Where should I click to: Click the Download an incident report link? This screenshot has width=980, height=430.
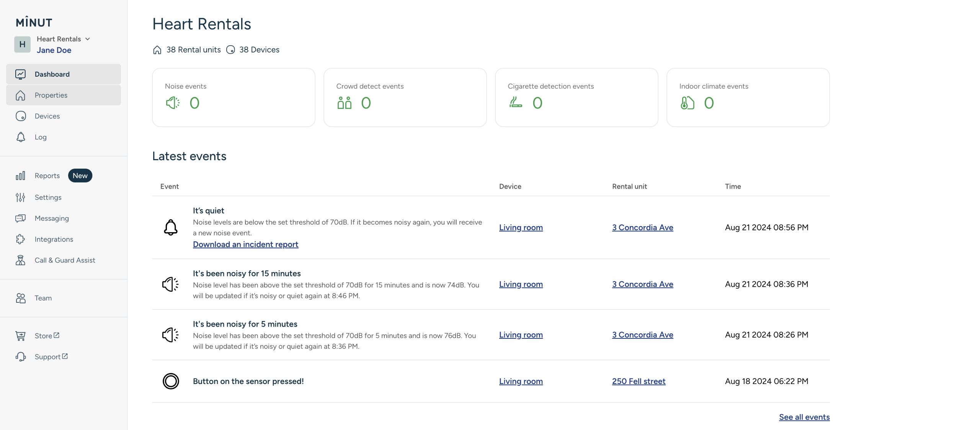click(245, 245)
